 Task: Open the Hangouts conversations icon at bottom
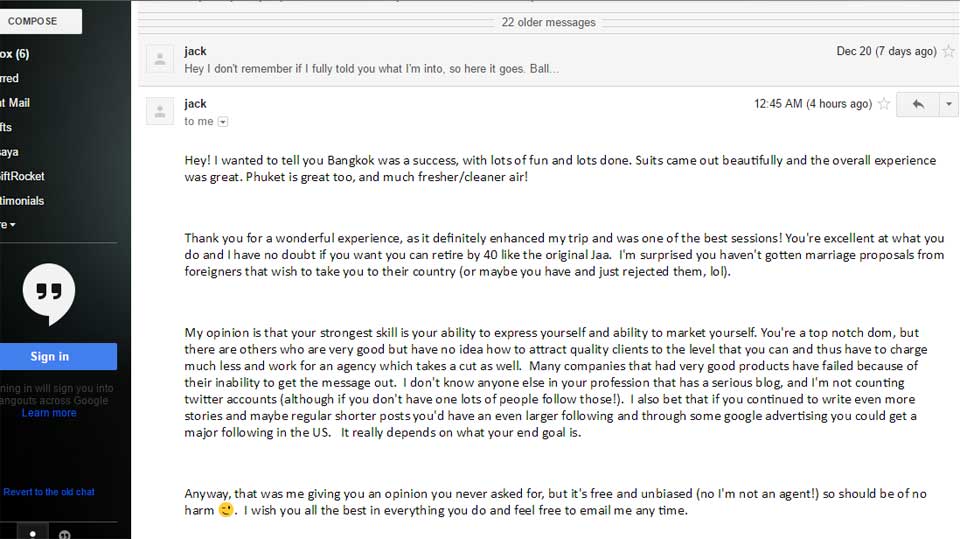click(x=64, y=534)
